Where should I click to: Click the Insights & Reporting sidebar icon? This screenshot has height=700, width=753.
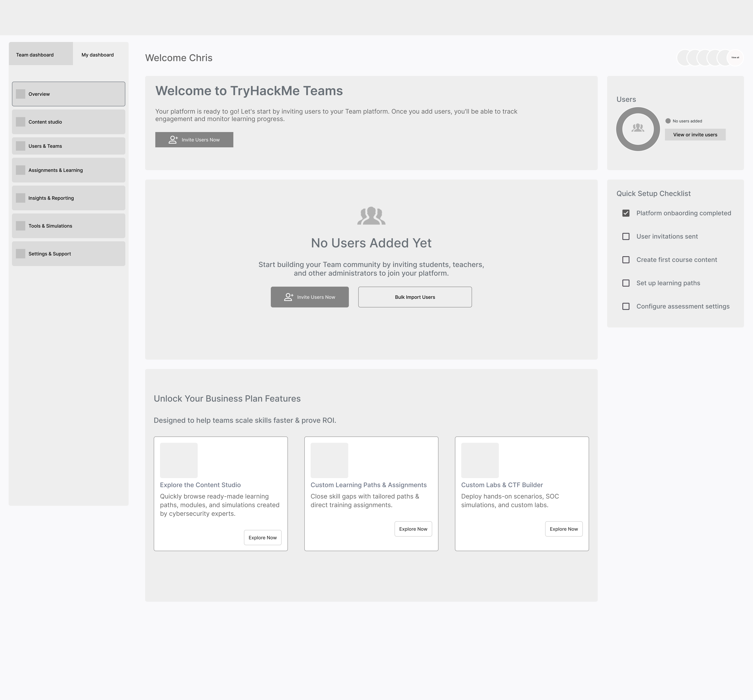point(20,198)
